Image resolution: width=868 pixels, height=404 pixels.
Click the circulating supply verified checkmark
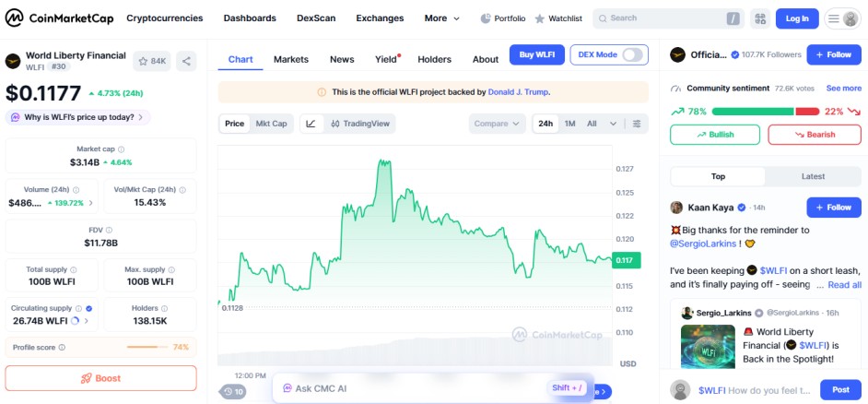coord(89,308)
